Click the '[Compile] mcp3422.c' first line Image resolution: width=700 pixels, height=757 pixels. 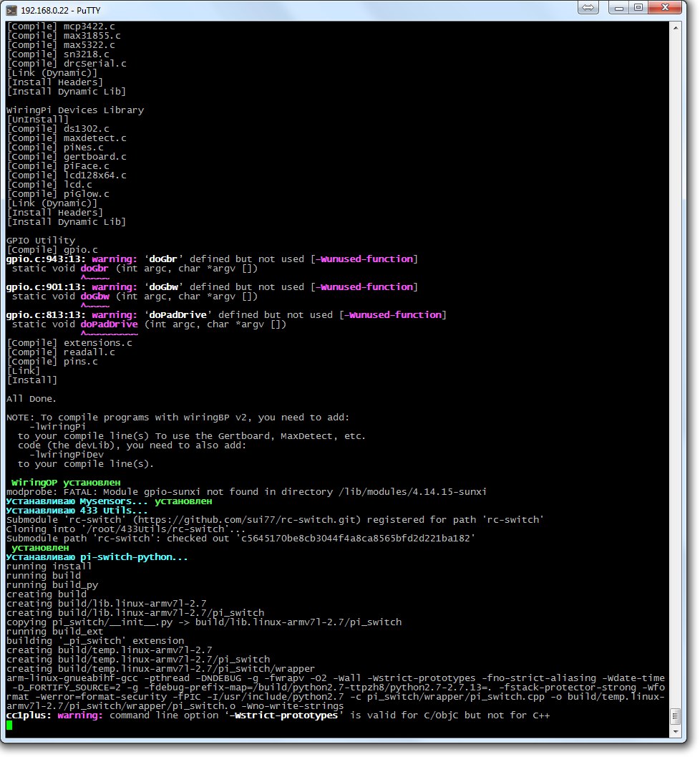click(x=61, y=26)
